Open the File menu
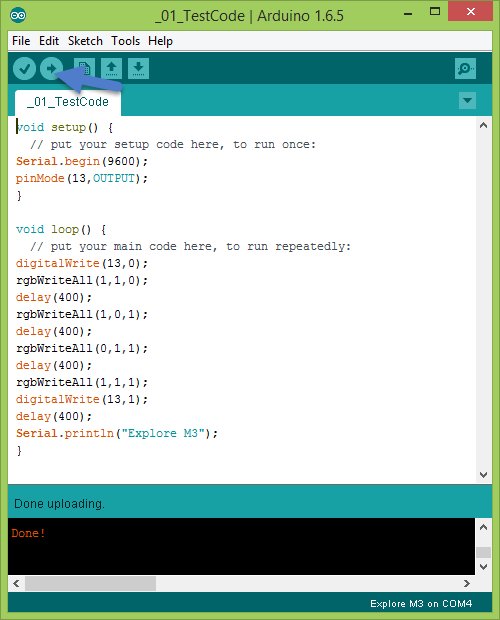Image resolution: width=500 pixels, height=620 pixels. (x=21, y=41)
